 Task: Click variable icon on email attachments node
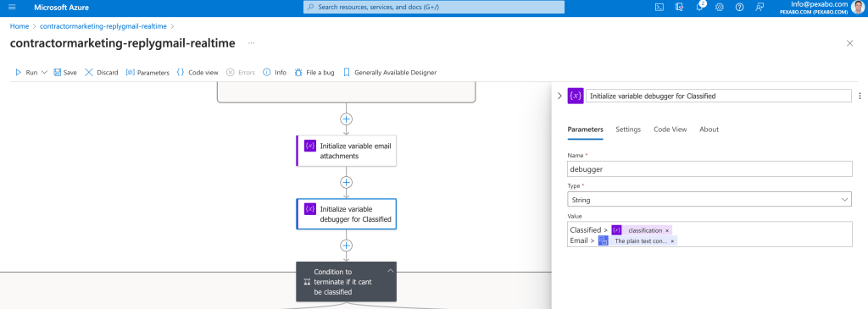click(310, 146)
